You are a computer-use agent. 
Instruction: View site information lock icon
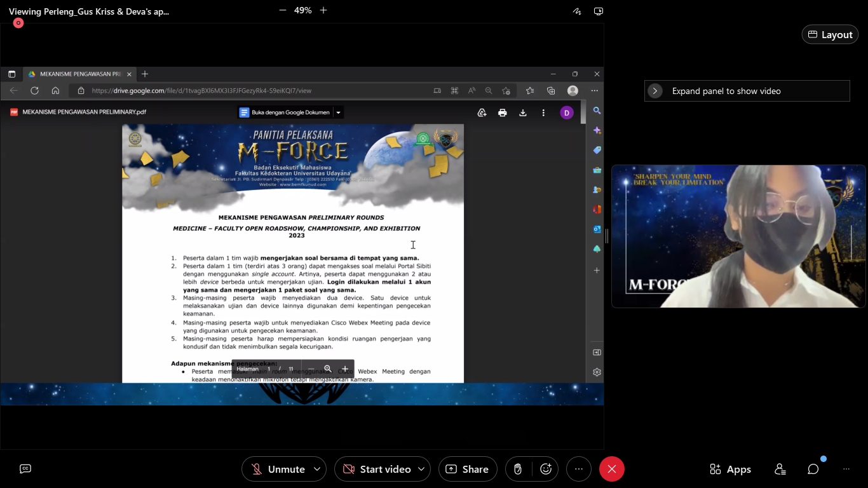[x=81, y=91]
